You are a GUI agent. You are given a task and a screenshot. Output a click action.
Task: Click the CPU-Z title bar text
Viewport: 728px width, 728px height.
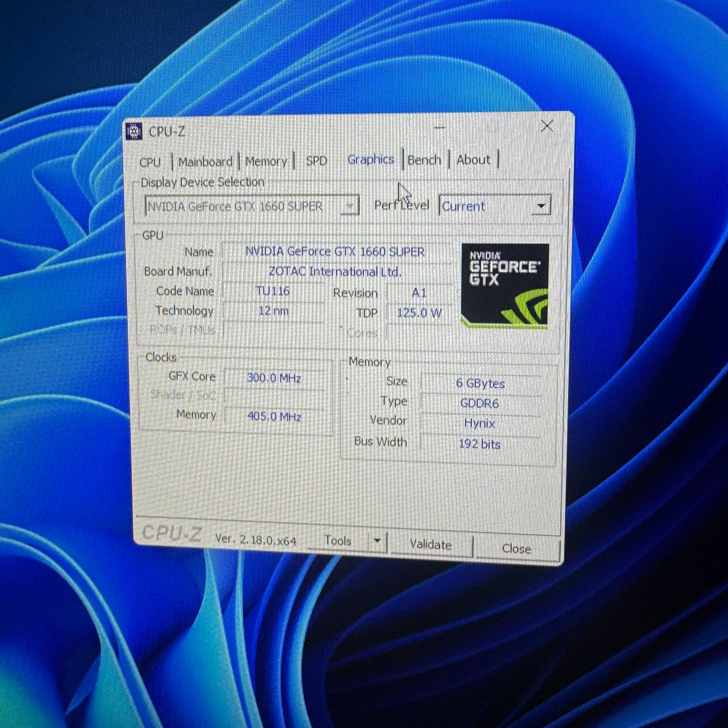(167, 132)
